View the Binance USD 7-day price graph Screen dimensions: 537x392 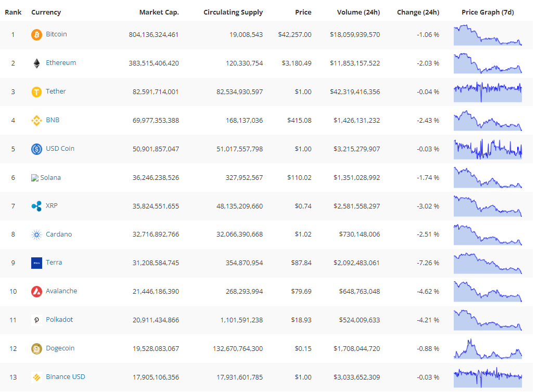point(488,377)
